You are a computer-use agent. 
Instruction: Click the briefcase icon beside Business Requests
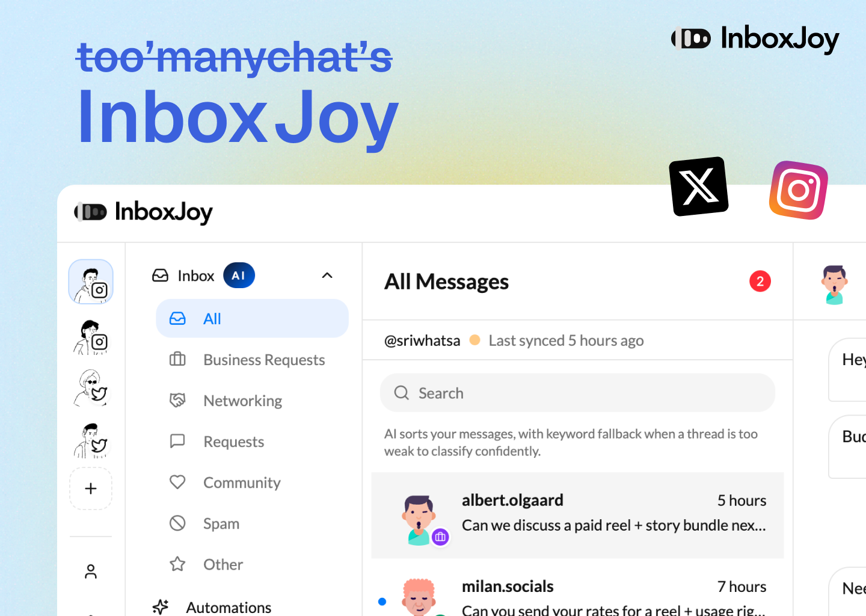(177, 359)
